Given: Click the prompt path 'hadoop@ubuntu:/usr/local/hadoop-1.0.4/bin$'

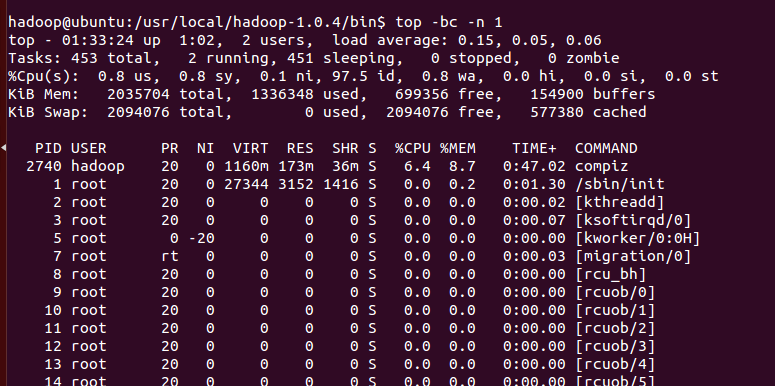Looking at the screenshot, I should point(197,23).
